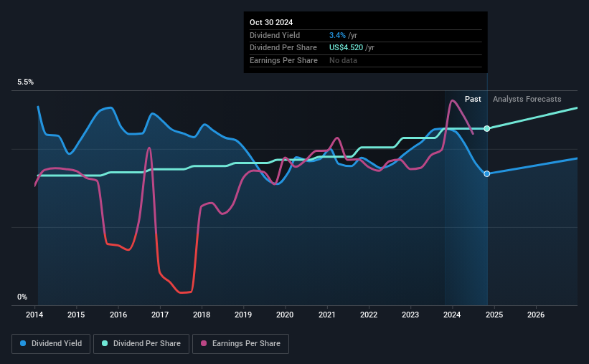The image size is (589, 364).
Task: Click the 2017 x-axis label
Action: 160,315
